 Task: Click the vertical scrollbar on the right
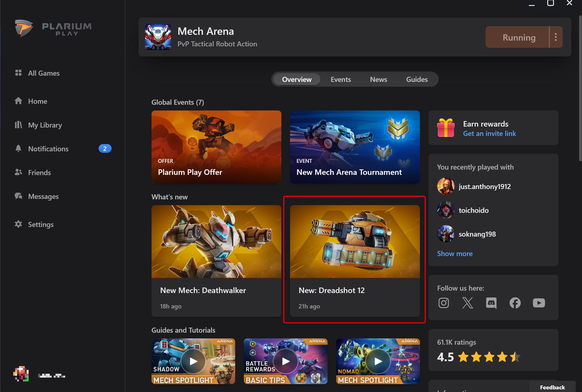coord(580,89)
